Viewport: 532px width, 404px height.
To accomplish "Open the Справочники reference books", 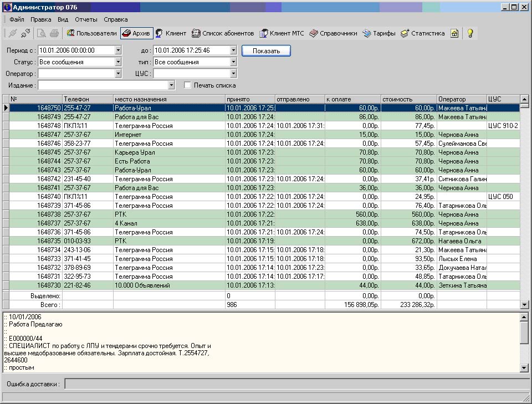I will coord(333,33).
